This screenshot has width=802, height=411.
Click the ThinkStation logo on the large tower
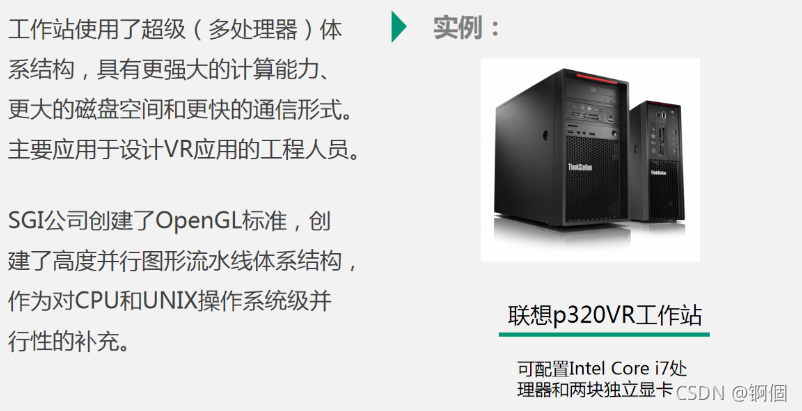click(x=580, y=167)
